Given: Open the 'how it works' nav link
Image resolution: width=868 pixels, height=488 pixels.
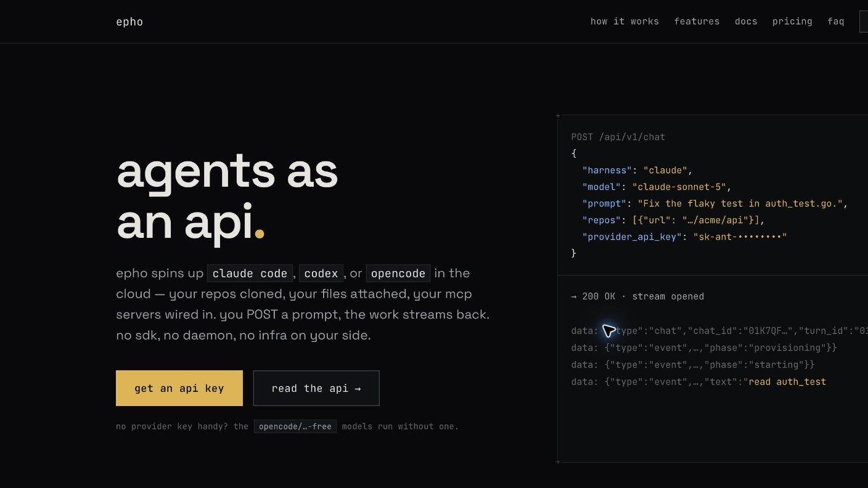Looking at the screenshot, I should (624, 22).
